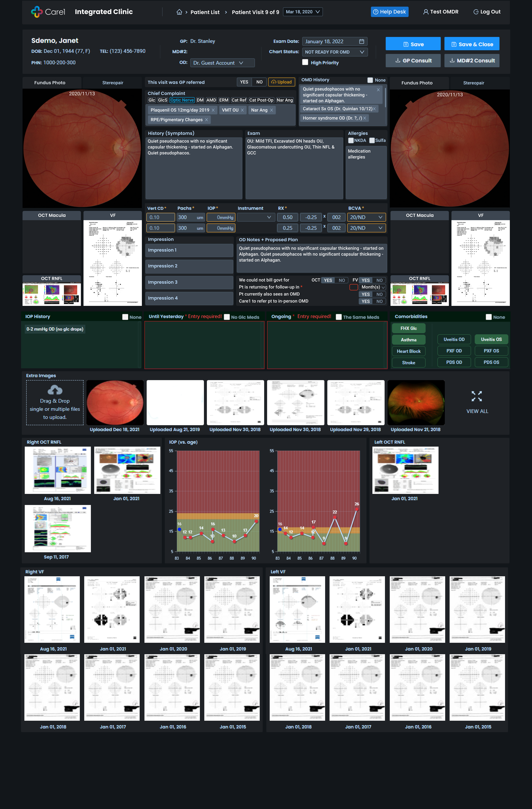Remove the Plaquenil OS 12mg/day tag
Image resolution: width=532 pixels, height=809 pixels.
(213, 110)
